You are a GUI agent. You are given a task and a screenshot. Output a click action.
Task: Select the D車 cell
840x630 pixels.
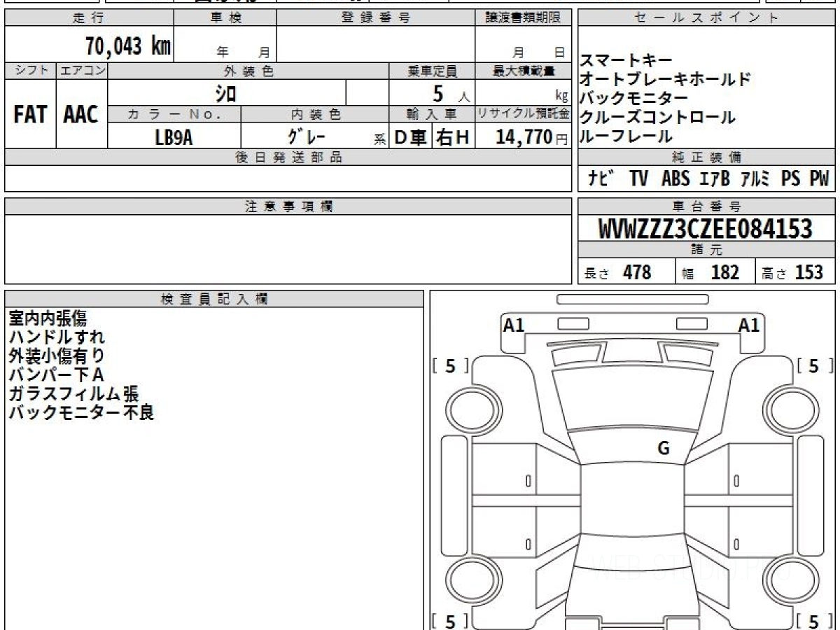[x=411, y=138]
